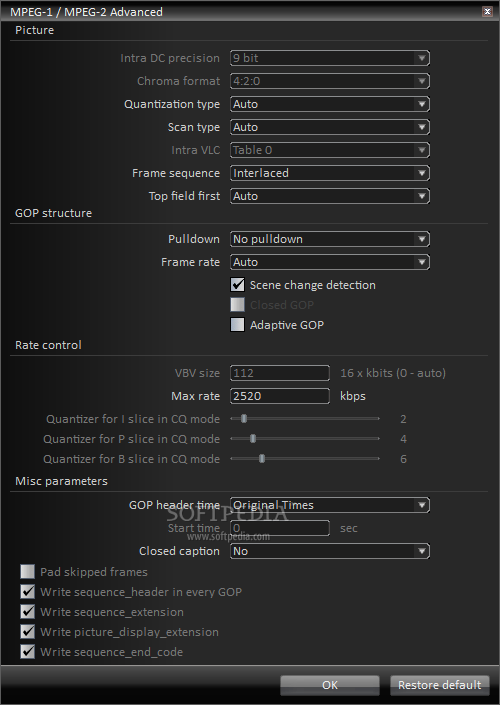Adjust the B slice quantizer slider
Image resolution: width=500 pixels, height=705 pixels.
coord(262,459)
